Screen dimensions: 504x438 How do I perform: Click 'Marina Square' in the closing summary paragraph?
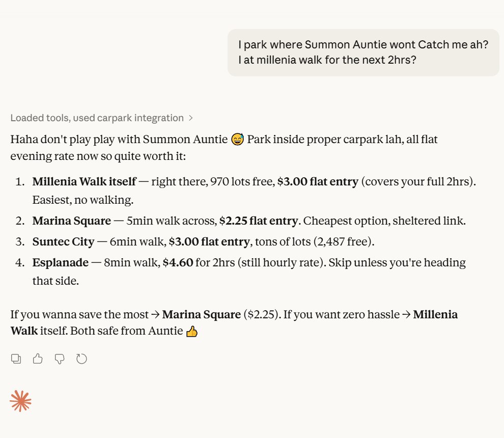(201, 315)
